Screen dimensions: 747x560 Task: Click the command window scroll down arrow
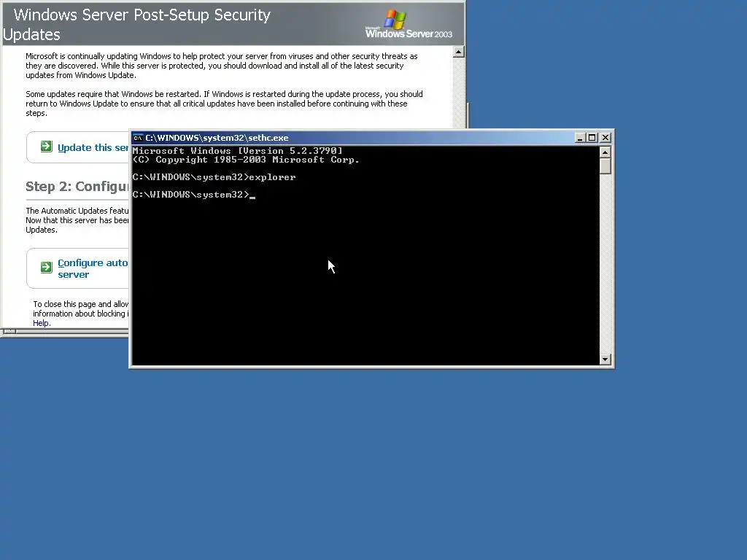[x=605, y=359]
